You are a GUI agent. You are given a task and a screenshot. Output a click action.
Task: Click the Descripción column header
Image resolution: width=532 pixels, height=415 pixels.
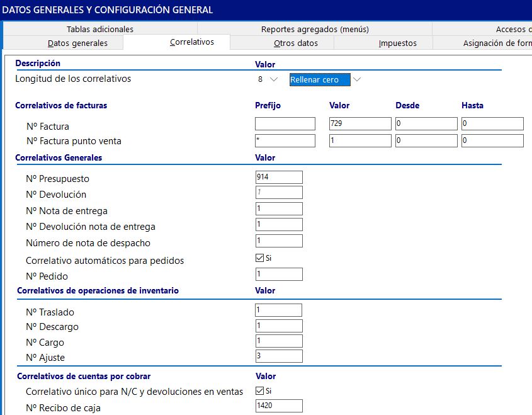(38, 64)
